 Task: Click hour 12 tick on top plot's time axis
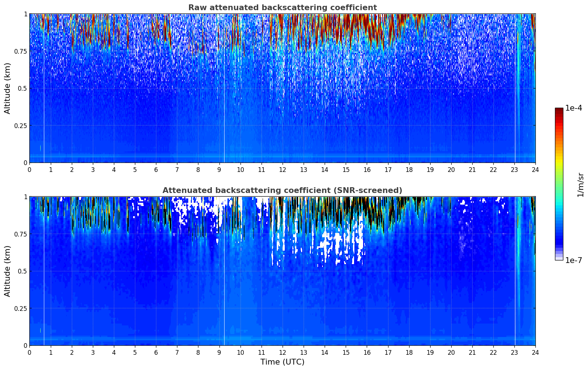pyautogui.click(x=283, y=169)
